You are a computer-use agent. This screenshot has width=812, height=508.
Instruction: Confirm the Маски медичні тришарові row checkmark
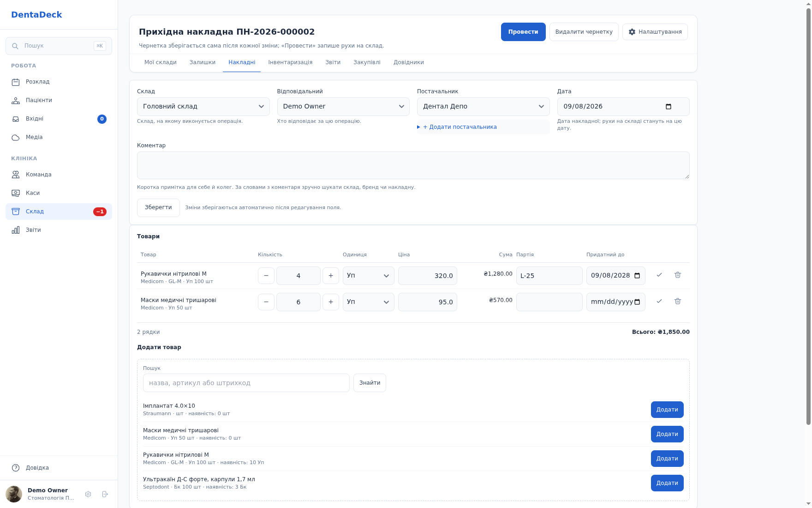pos(659,301)
